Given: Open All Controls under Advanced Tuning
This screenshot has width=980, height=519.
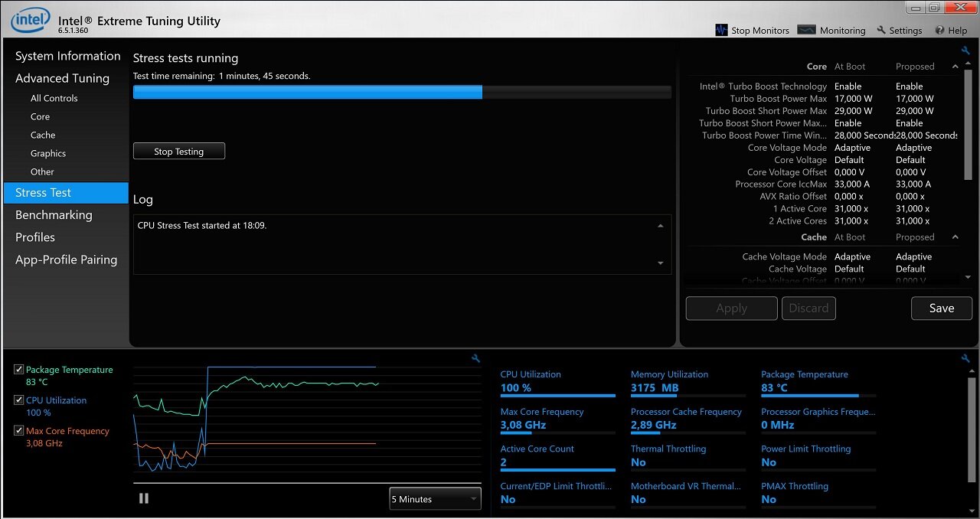Looking at the screenshot, I should pyautogui.click(x=54, y=98).
